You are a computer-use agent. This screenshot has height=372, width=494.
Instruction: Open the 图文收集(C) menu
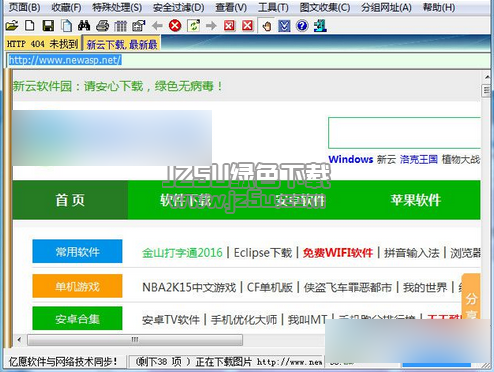coord(325,7)
